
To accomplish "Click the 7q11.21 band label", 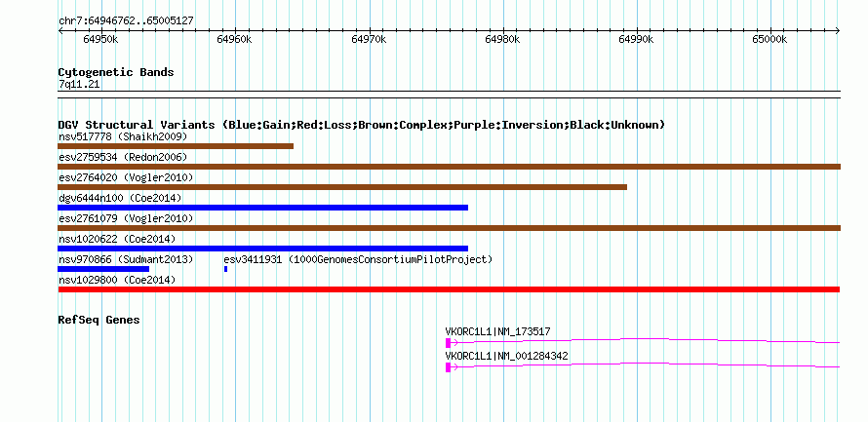I will [79, 85].
